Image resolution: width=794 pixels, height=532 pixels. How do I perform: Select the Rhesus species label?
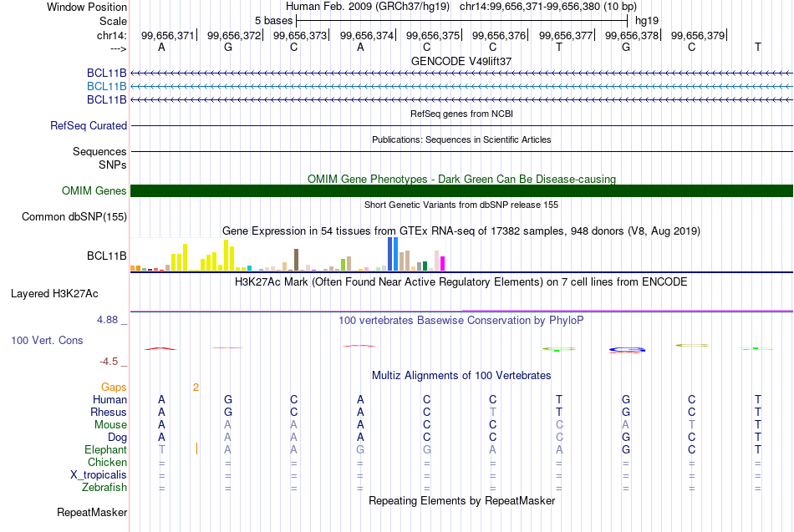coord(109,413)
